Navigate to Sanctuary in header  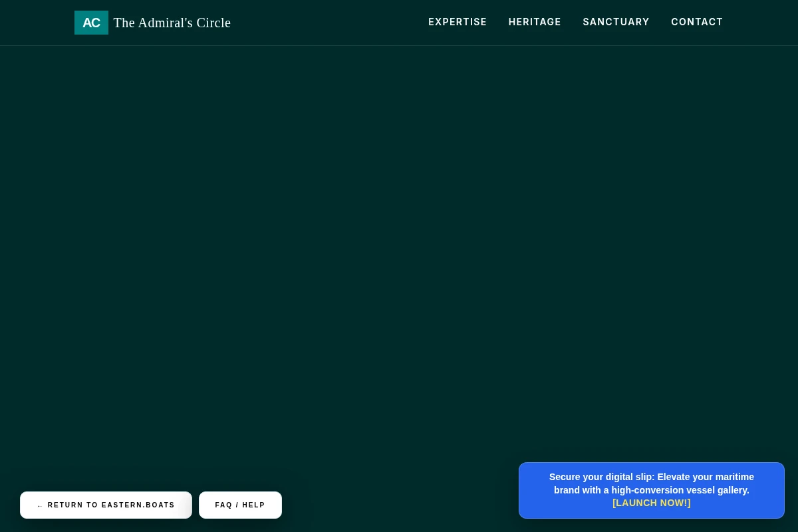tap(616, 22)
